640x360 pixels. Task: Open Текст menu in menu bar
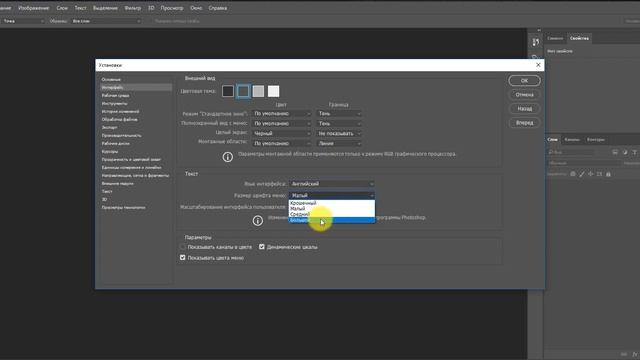pyautogui.click(x=80, y=8)
